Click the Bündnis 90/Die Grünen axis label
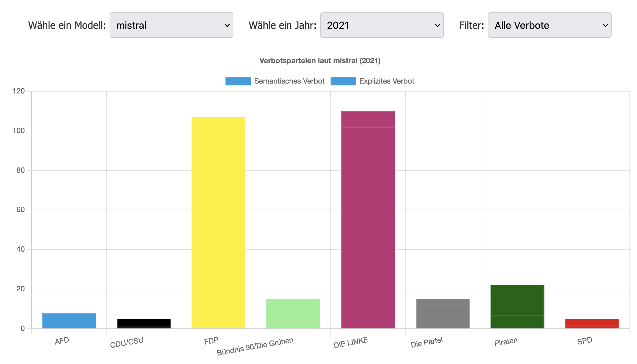637x364 pixels. click(x=255, y=347)
